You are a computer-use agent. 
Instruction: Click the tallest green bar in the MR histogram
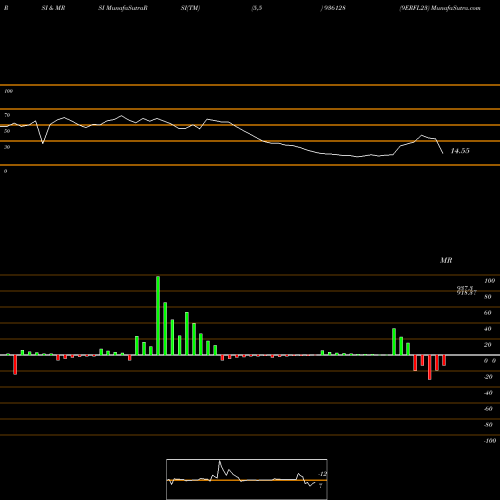click(x=158, y=315)
